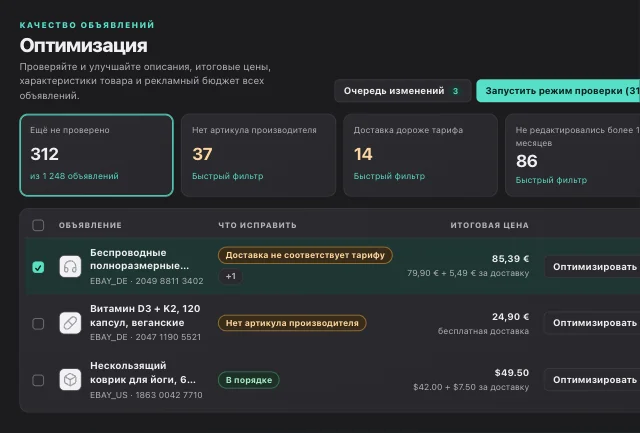Viewport: 640px width, 433px height.
Task: Click Оптимизировать for yoga mat listing
Action: 592,380
